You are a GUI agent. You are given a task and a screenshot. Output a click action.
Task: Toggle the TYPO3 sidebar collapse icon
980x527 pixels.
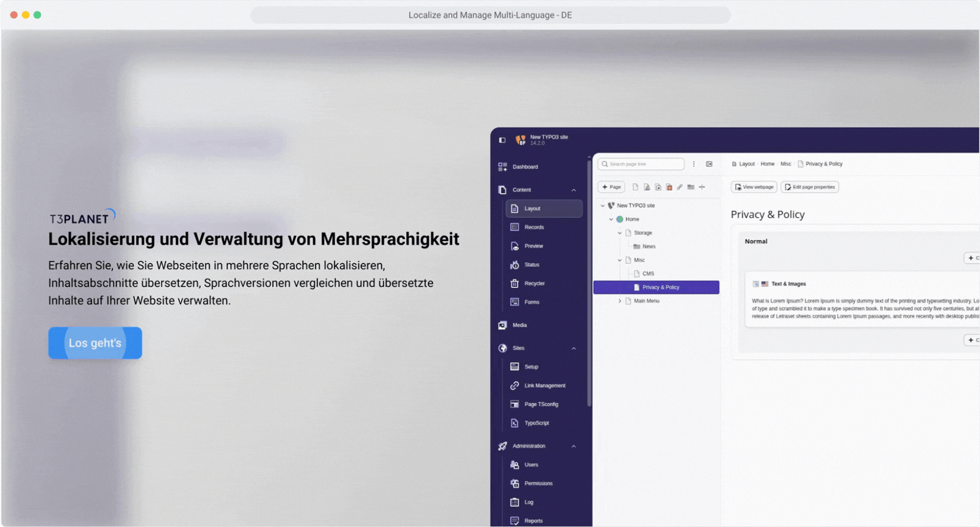tap(502, 140)
